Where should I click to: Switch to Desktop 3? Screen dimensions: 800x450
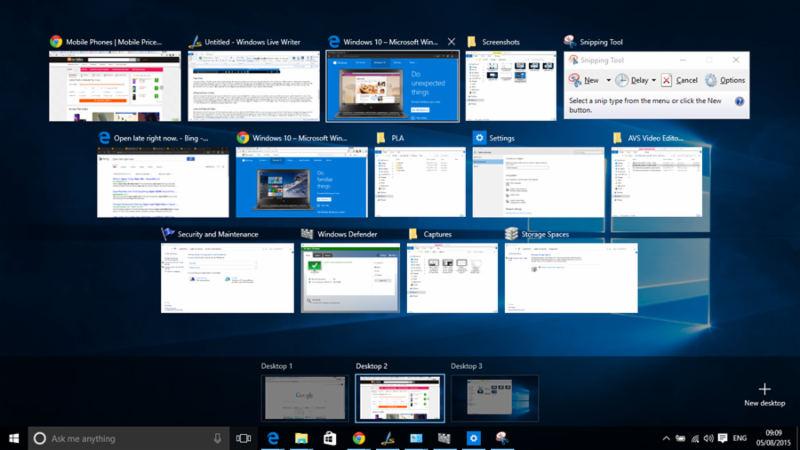tap(494, 397)
